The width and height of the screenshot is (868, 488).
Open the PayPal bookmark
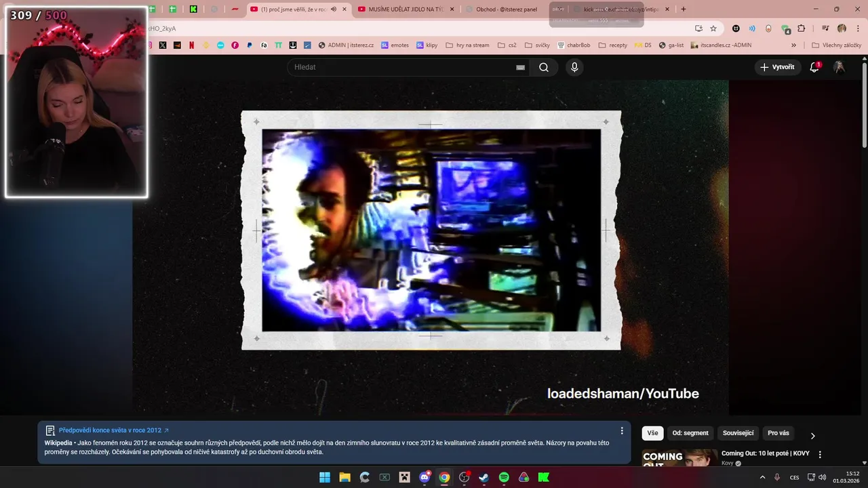250,45
